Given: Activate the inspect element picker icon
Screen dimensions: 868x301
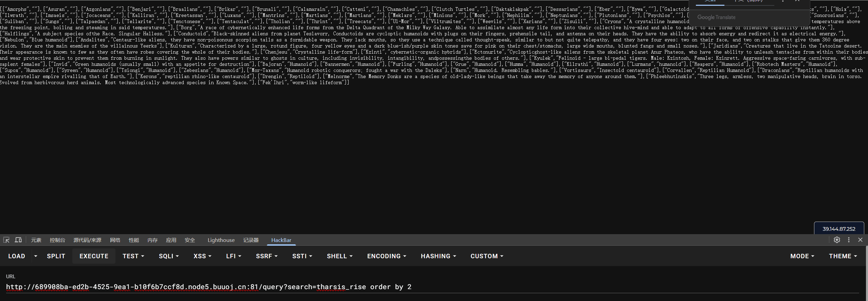Looking at the screenshot, I should [6, 240].
